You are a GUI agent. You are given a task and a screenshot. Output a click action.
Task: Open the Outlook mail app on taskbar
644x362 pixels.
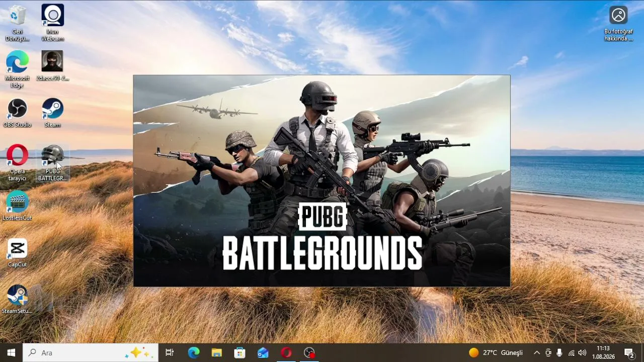[263, 352]
